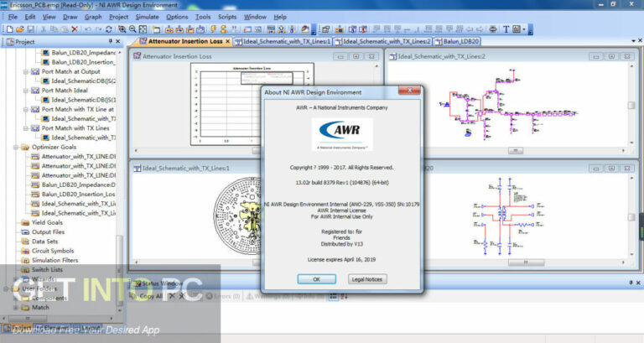The image size is (644, 343).
Task: Click the Cut scissors toolbar icon
Action: pos(43,29)
